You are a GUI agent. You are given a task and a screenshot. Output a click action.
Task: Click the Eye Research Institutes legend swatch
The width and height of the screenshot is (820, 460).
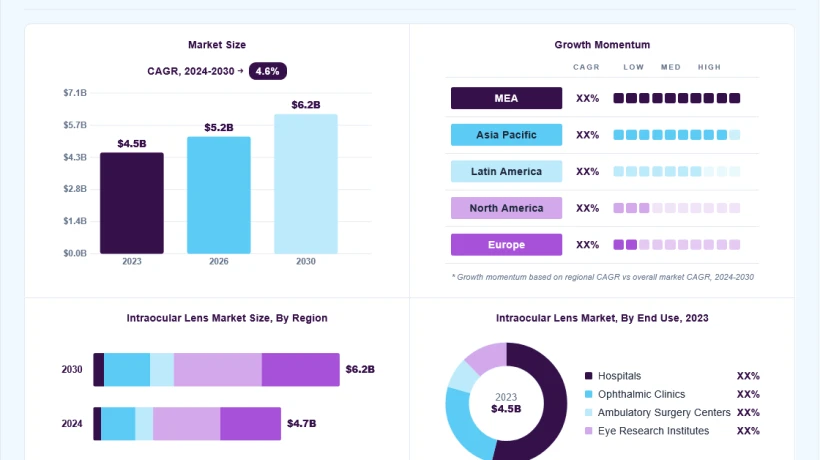[x=588, y=431]
